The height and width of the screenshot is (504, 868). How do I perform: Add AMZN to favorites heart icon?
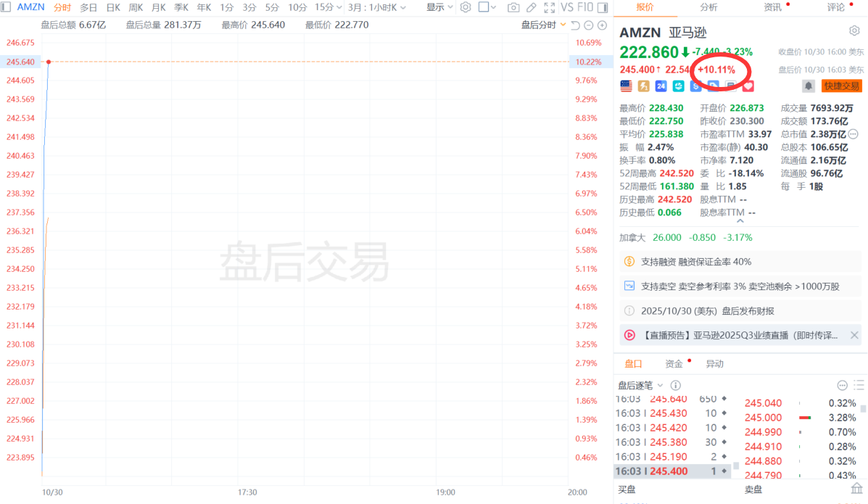click(748, 86)
